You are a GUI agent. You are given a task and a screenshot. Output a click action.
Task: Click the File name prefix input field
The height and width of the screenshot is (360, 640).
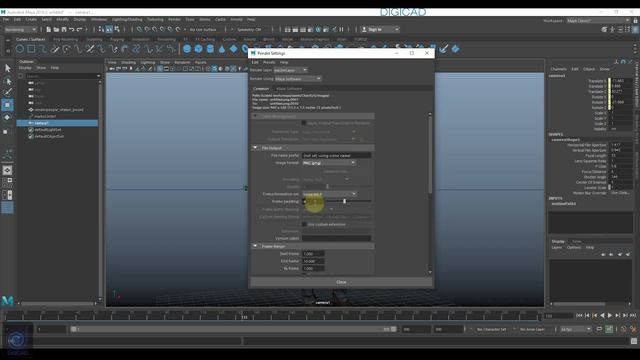[x=336, y=156]
